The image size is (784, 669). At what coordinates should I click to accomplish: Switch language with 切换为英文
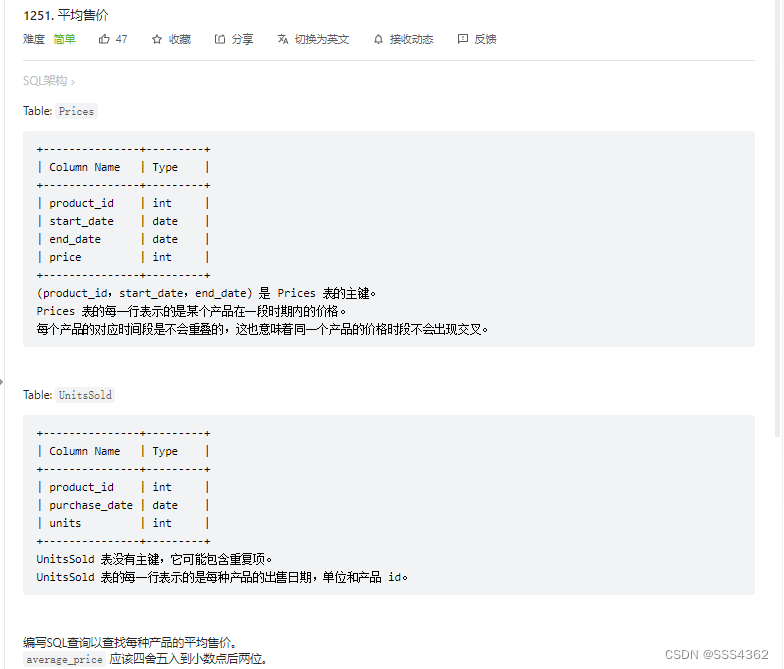pyautogui.click(x=322, y=39)
